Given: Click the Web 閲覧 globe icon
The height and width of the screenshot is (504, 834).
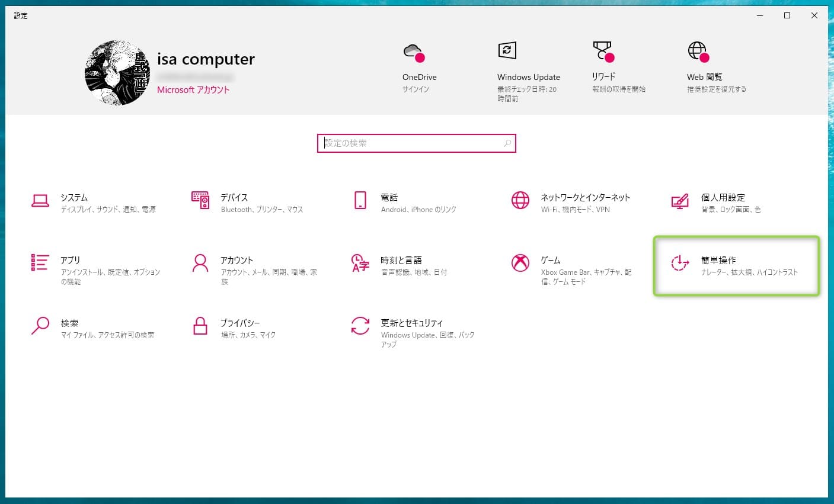Looking at the screenshot, I should point(698,52).
